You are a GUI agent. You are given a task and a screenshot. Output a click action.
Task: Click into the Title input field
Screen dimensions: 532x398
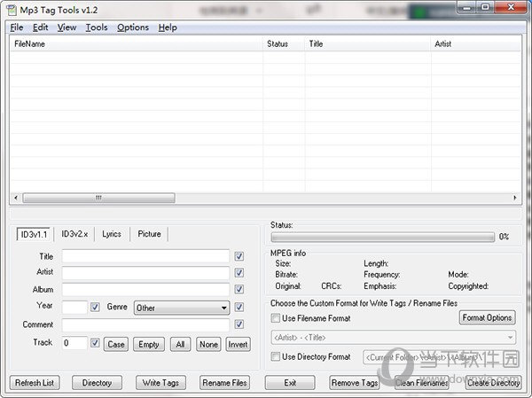[145, 256]
